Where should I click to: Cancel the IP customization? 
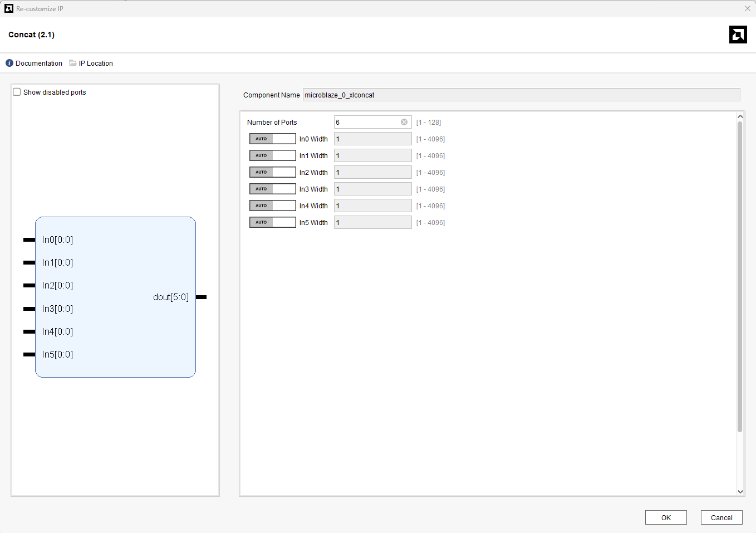[721, 517]
